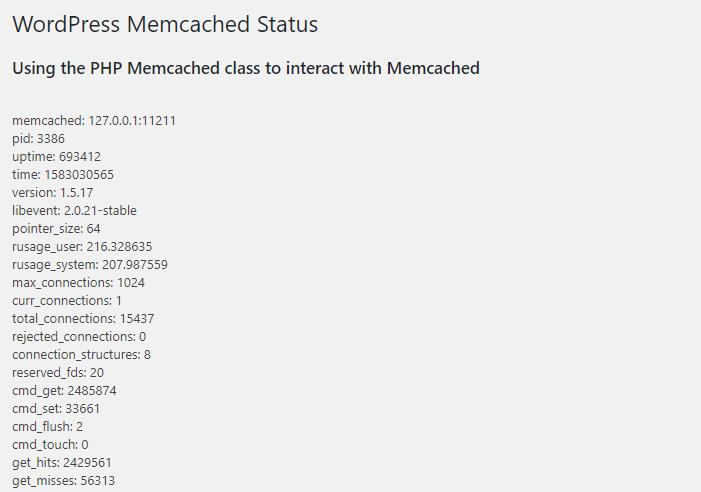Screen dimensions: 701x492
Task: Select the pointer_size 64 entry
Action: 56,229
